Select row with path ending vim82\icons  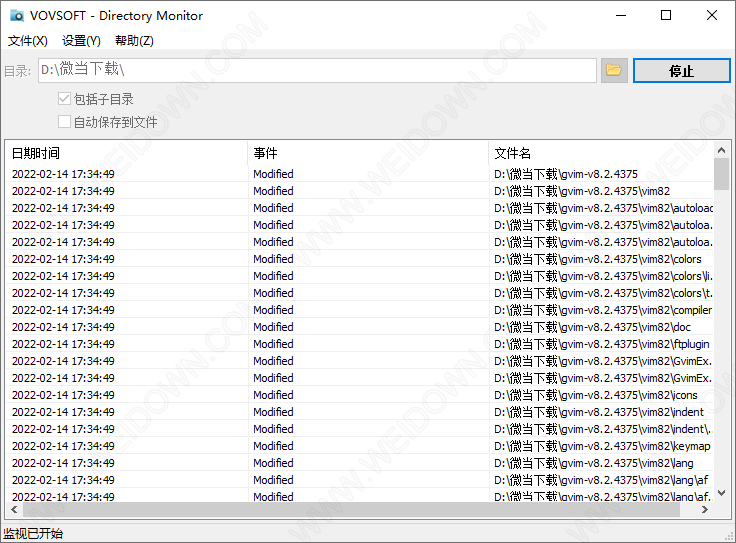(x=360, y=395)
